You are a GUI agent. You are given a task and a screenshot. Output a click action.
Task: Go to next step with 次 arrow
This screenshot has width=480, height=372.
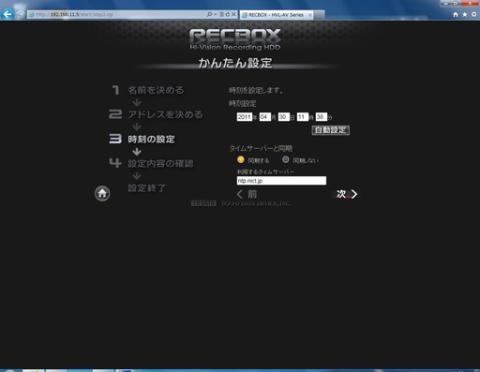(x=347, y=194)
